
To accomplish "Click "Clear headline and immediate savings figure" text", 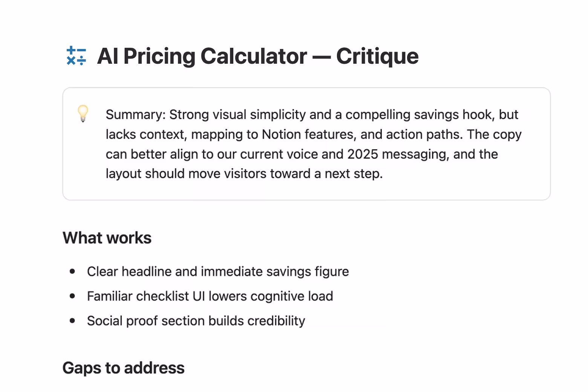I will coord(218,271).
